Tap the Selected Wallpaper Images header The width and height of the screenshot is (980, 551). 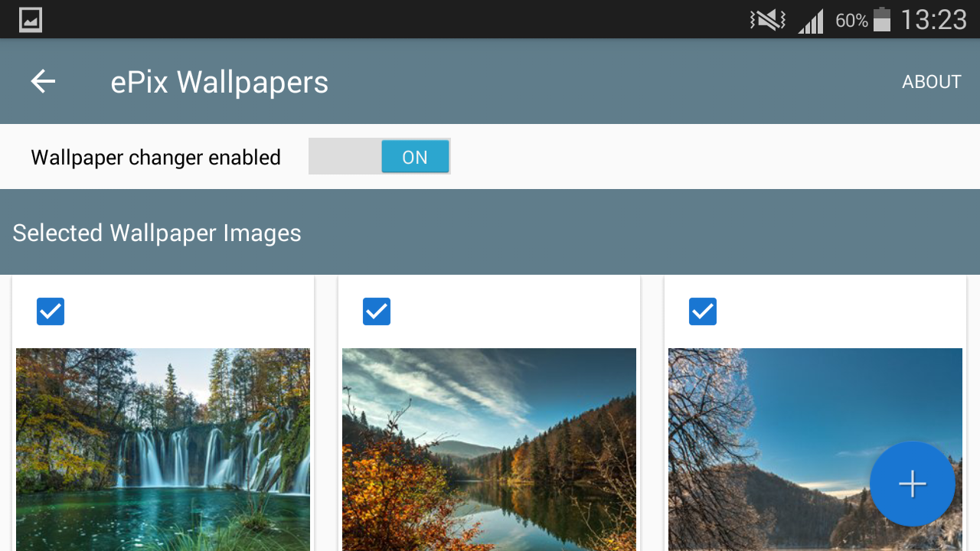(157, 233)
